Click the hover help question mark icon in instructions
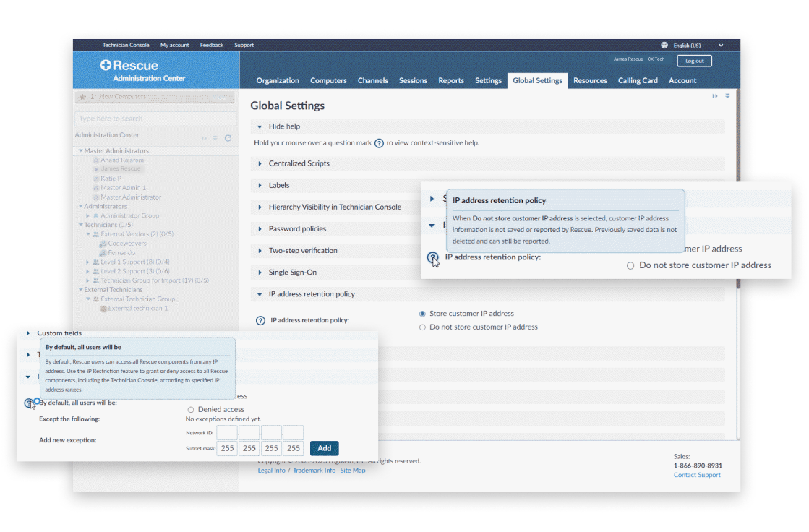This screenshot has width=809, height=532. tap(379, 143)
